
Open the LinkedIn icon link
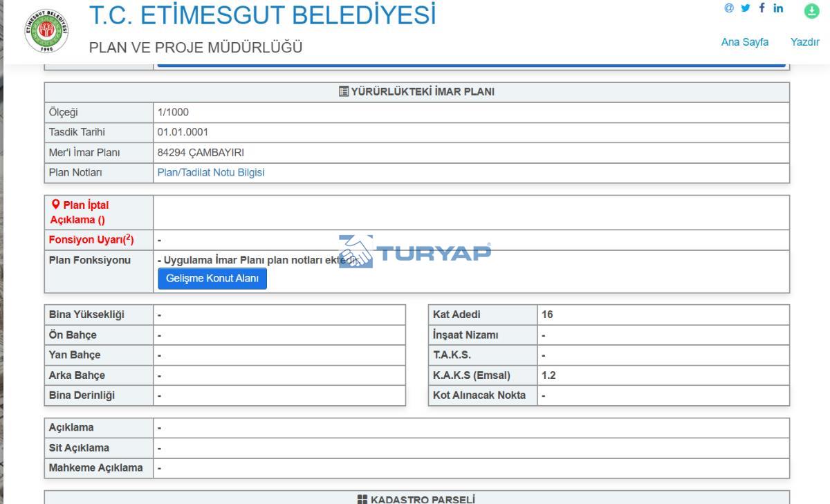click(778, 8)
